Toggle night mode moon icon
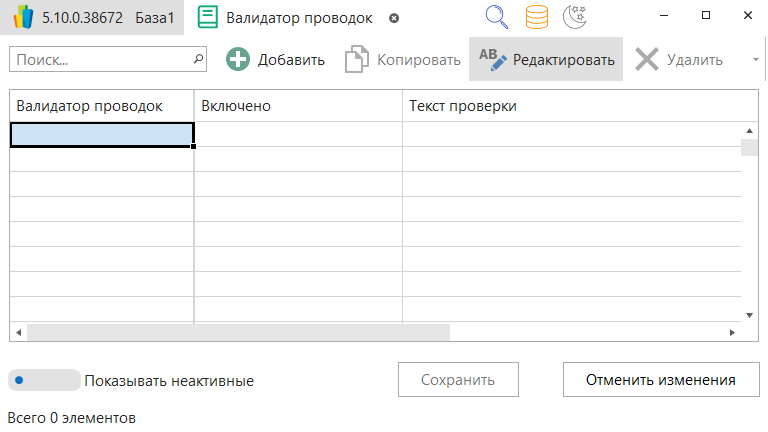This screenshot has height=432, width=768. (x=575, y=17)
